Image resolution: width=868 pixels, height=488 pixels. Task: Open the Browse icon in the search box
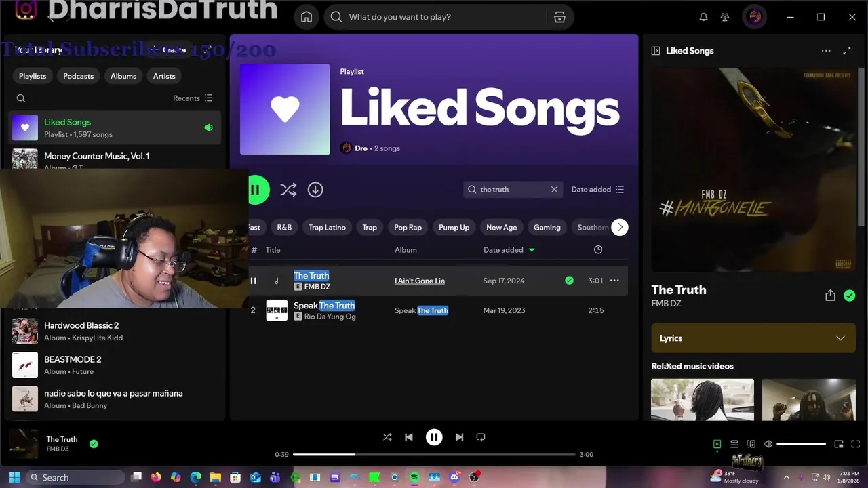tap(559, 17)
